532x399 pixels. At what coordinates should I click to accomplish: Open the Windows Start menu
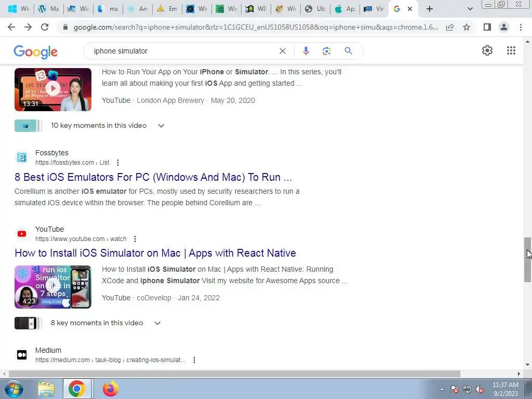pyautogui.click(x=14, y=389)
